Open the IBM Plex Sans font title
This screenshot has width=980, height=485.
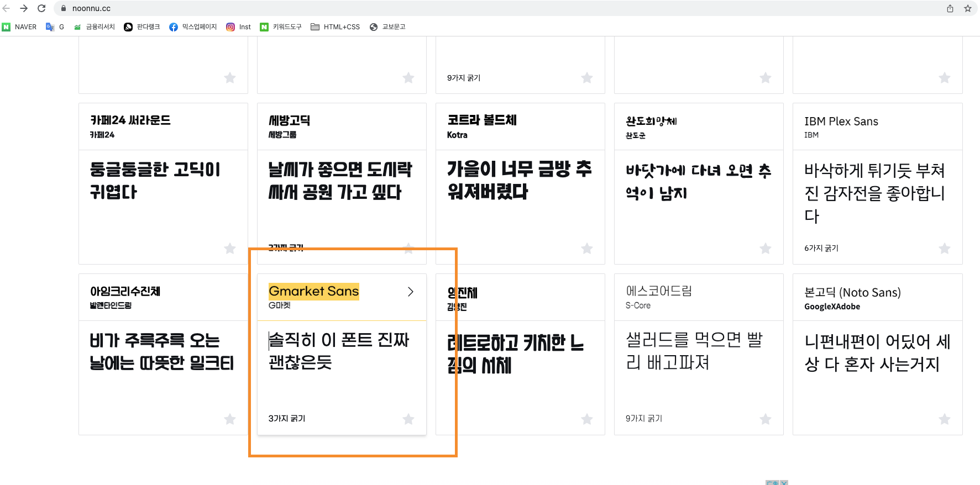841,122
